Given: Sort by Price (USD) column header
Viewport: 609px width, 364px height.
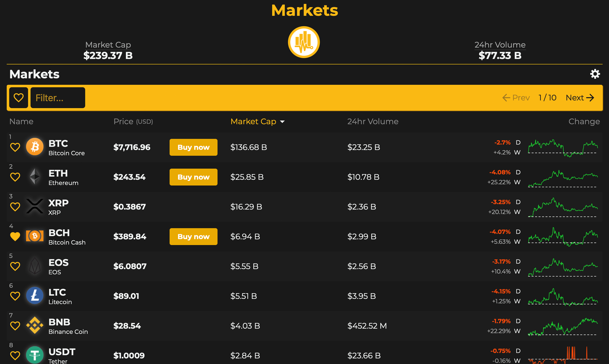Looking at the screenshot, I should point(133,121).
